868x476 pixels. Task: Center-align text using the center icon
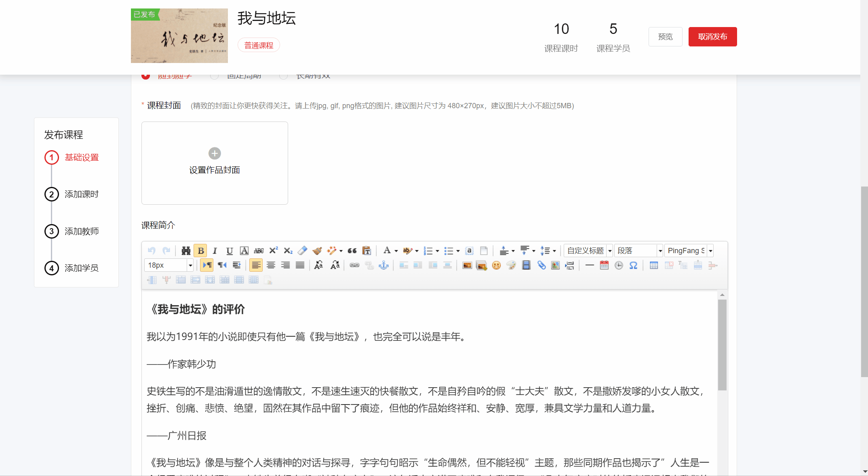pyautogui.click(x=271, y=265)
